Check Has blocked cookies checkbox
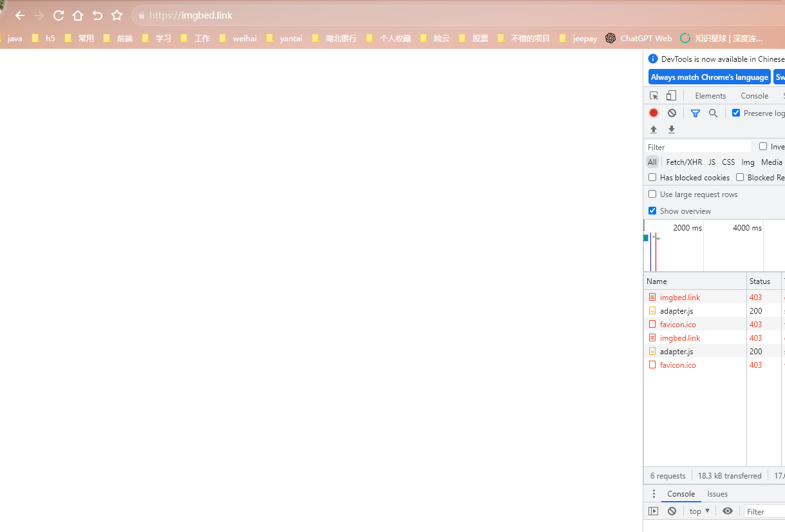The width and height of the screenshot is (785, 532). click(x=652, y=177)
